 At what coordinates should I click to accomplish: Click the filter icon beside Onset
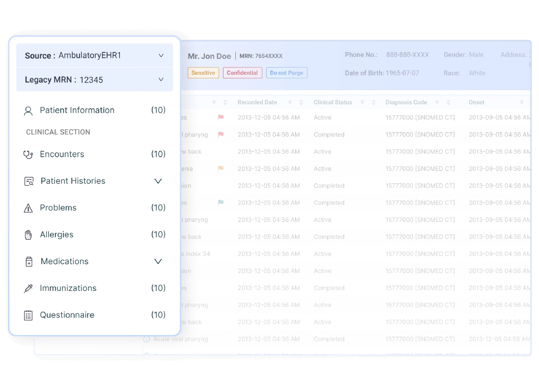pos(521,102)
